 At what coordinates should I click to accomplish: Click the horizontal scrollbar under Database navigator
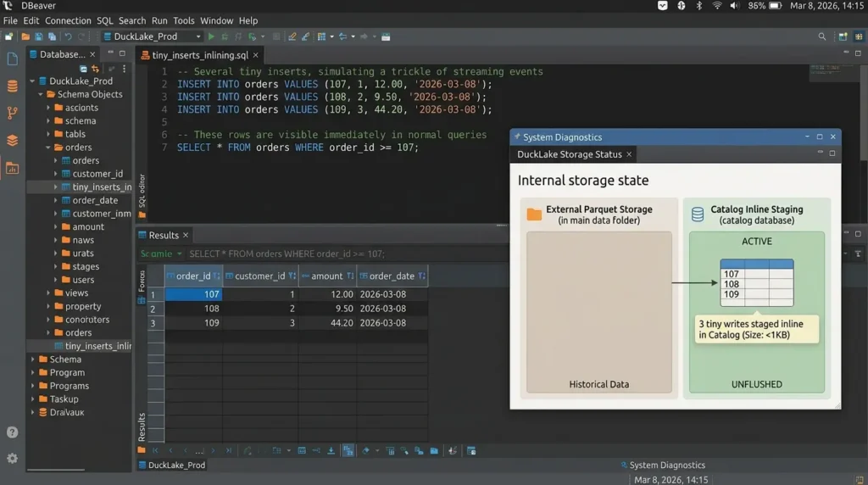(55, 470)
